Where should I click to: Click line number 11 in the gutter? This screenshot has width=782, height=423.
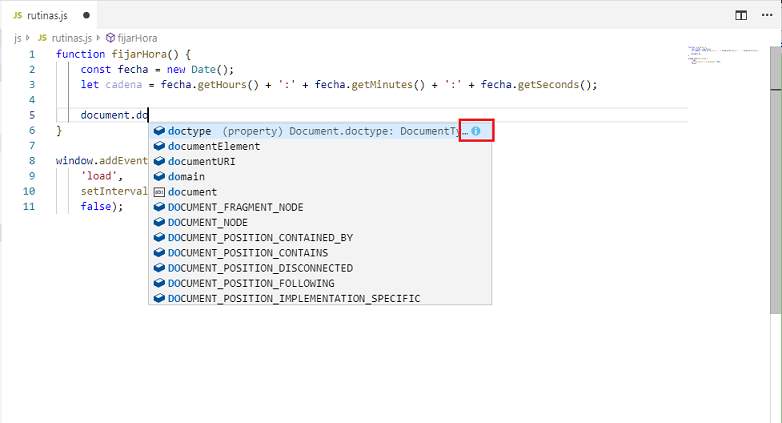(x=29, y=206)
